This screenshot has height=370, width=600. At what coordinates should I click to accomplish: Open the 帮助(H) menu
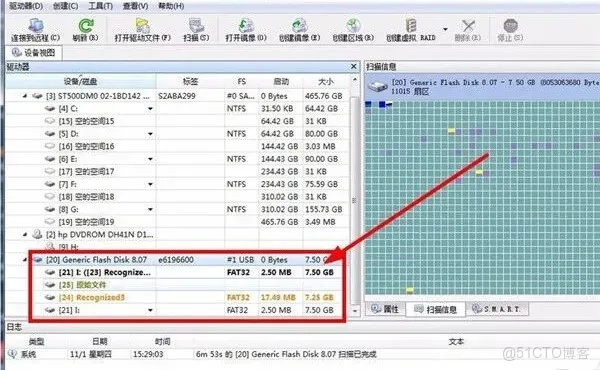tap(171, 6)
